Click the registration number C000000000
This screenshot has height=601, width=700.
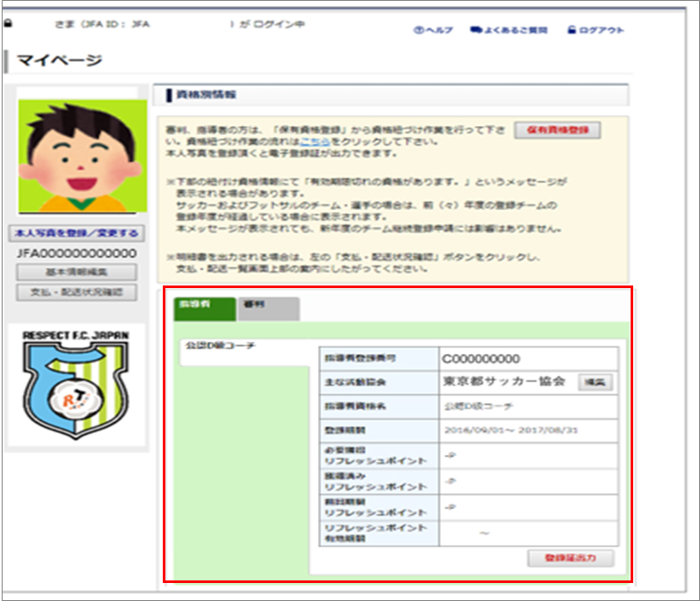click(482, 358)
